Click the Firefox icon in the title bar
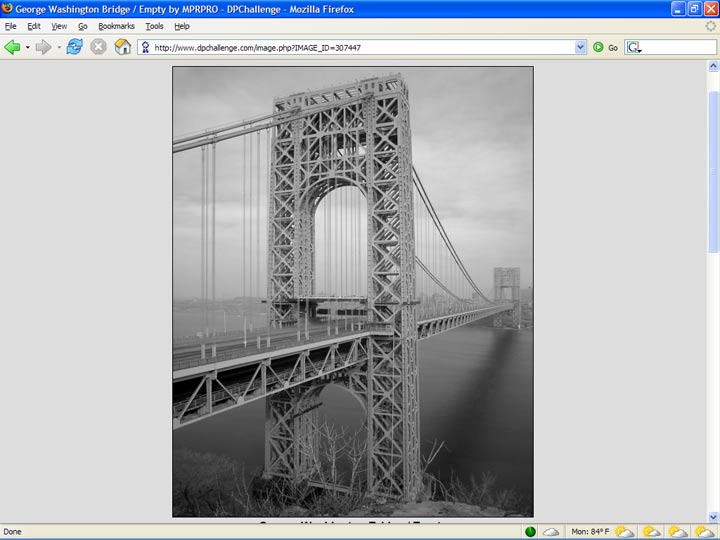Image resolution: width=720 pixels, height=540 pixels. (x=7, y=8)
